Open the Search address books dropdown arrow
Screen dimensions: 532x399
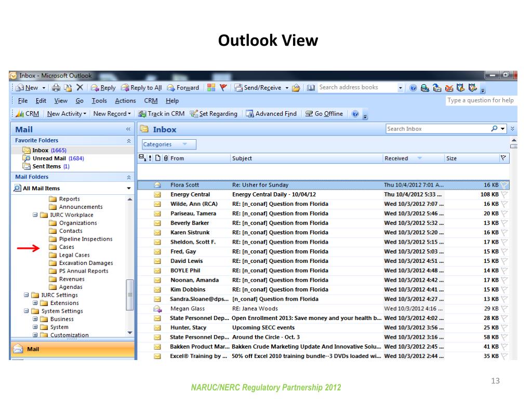click(x=401, y=87)
